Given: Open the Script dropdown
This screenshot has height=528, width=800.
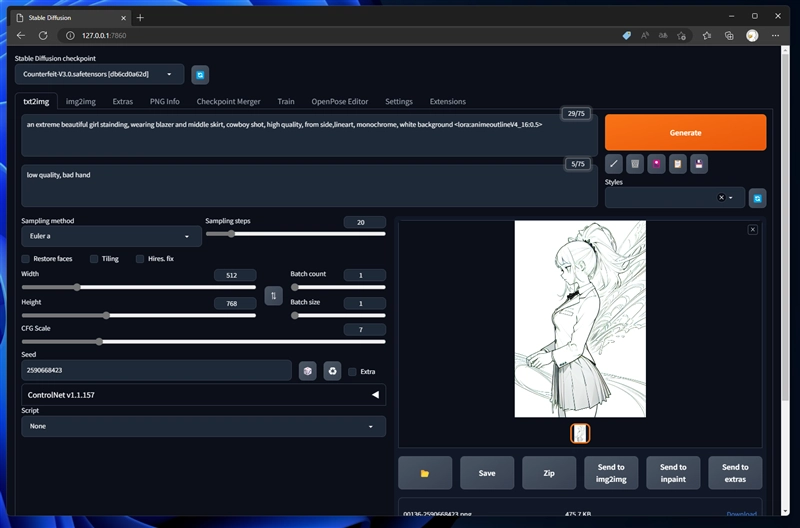Looking at the screenshot, I should point(204,426).
